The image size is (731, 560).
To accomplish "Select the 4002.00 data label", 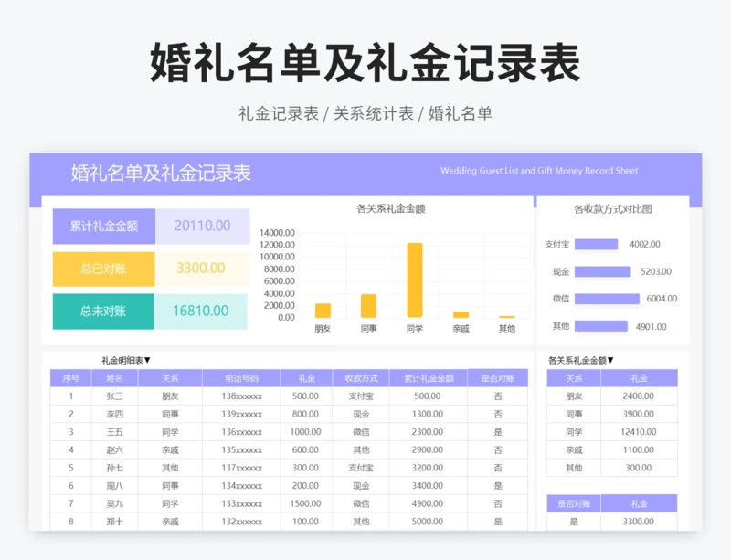I will [x=645, y=244].
